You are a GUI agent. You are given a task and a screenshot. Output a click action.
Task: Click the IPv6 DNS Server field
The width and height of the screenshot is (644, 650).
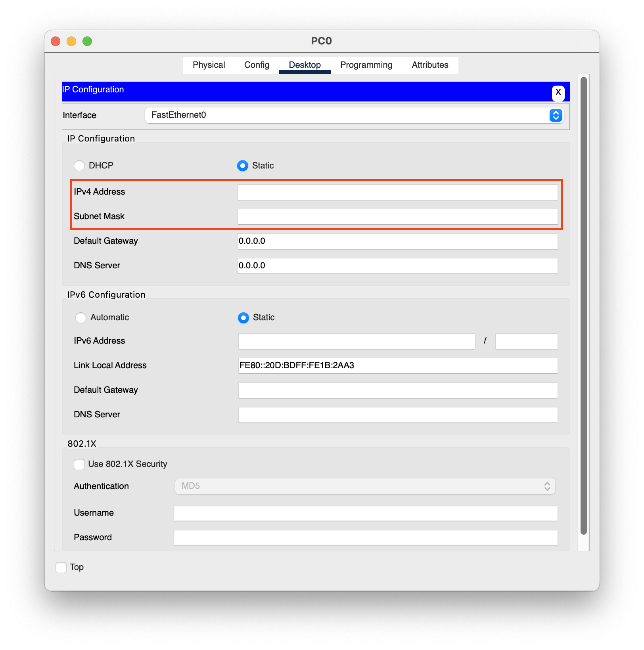click(398, 415)
